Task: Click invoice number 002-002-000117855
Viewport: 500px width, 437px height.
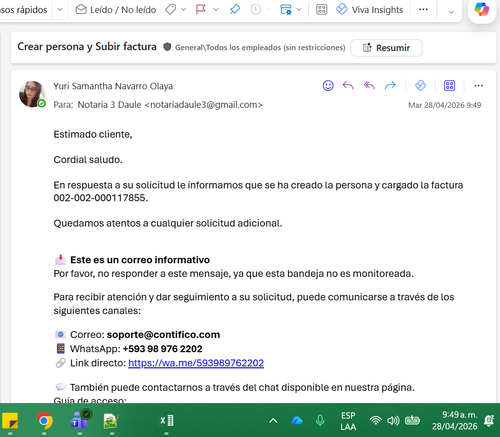Action: [x=101, y=198]
